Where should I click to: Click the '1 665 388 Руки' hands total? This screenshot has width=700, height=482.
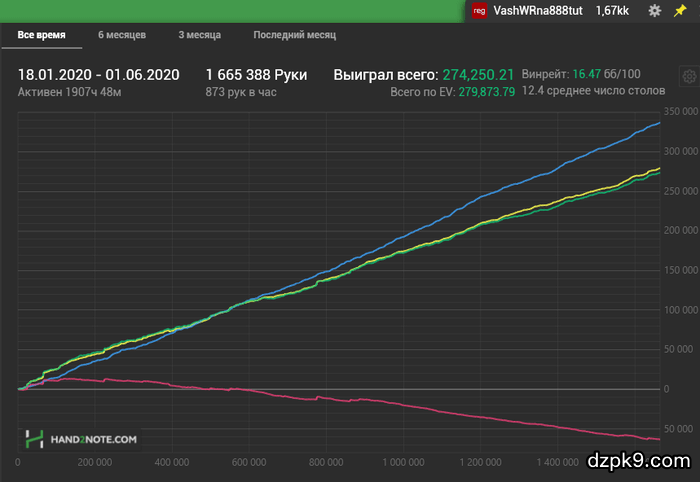tap(256, 75)
